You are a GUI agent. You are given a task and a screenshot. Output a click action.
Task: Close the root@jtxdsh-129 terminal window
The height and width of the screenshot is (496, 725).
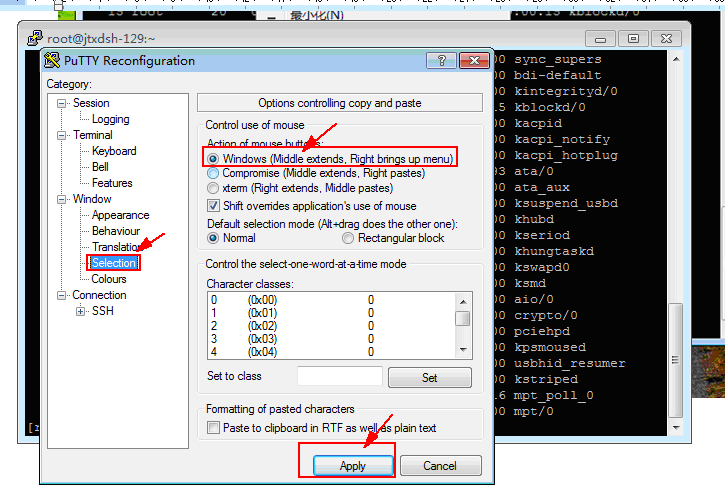(x=666, y=39)
